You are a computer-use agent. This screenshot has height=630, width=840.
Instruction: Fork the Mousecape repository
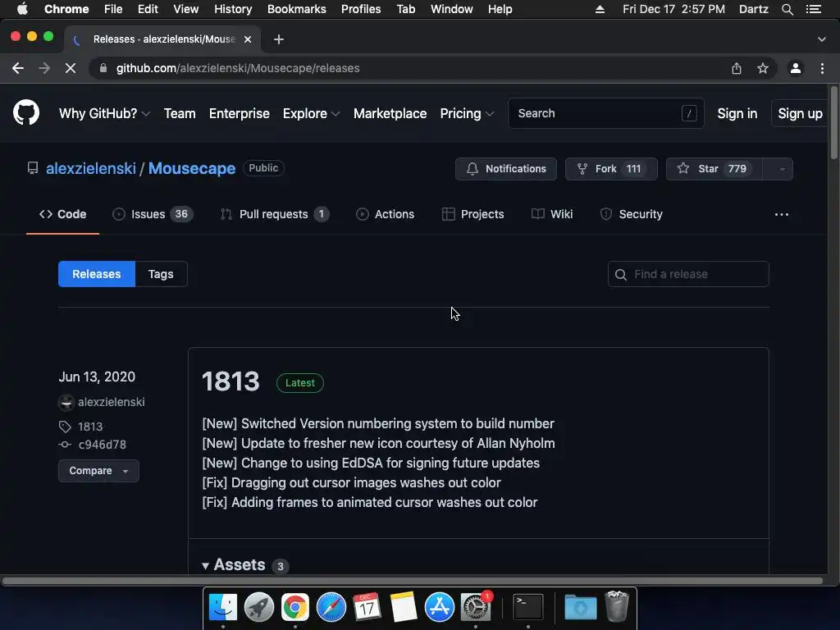click(611, 169)
